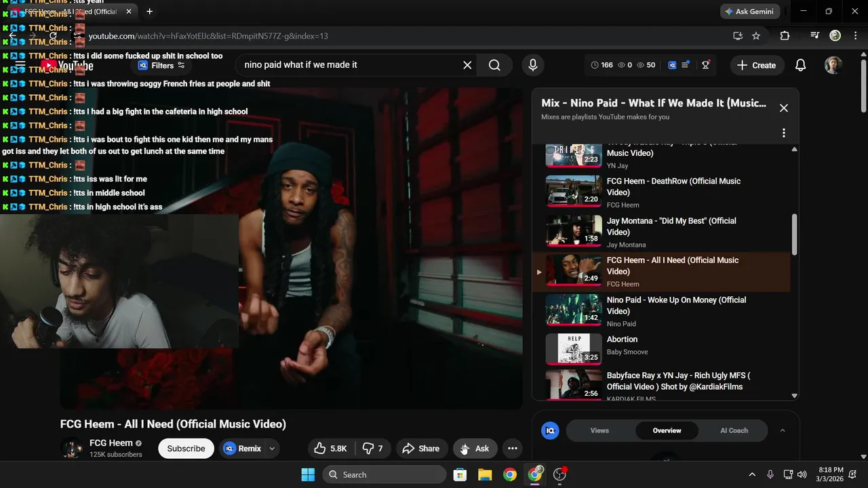The height and width of the screenshot is (488, 868).
Task: Open the vidIQ logo icon in header
Action: [x=672, y=65]
